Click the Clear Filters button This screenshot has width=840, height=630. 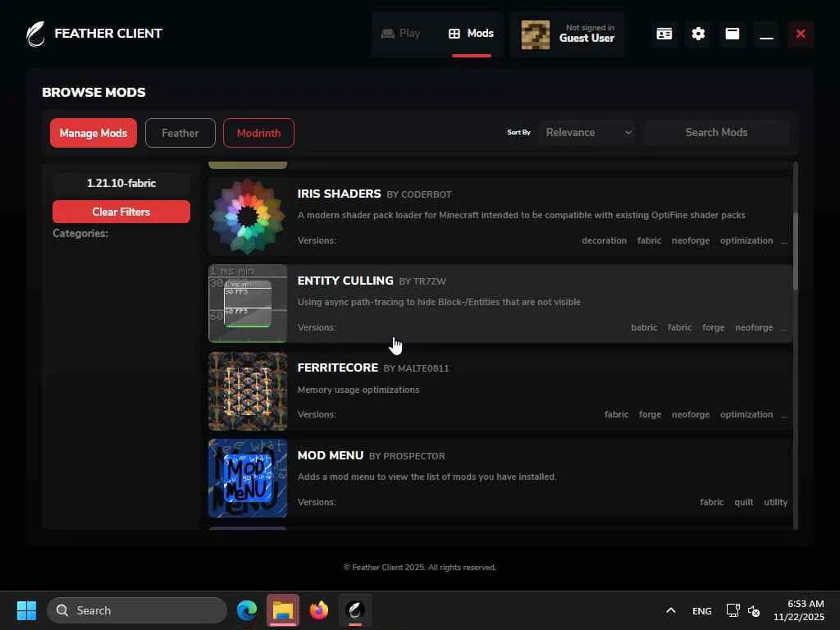(121, 212)
